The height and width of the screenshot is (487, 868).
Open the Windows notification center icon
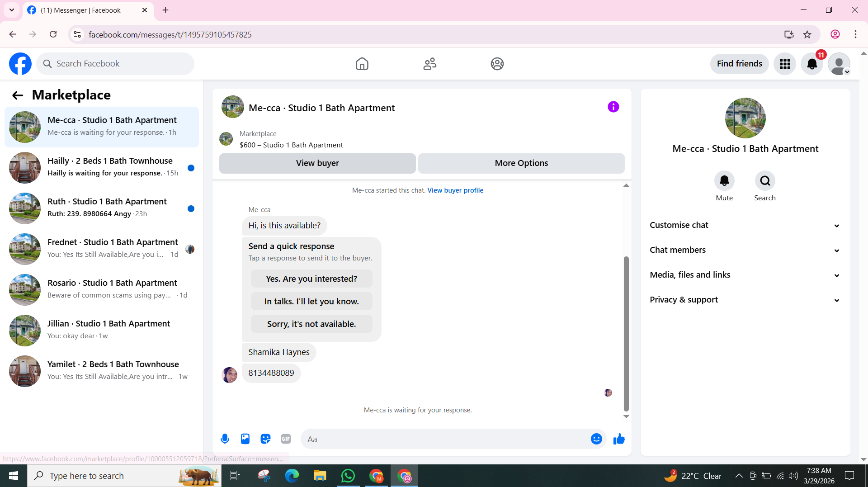point(850,476)
